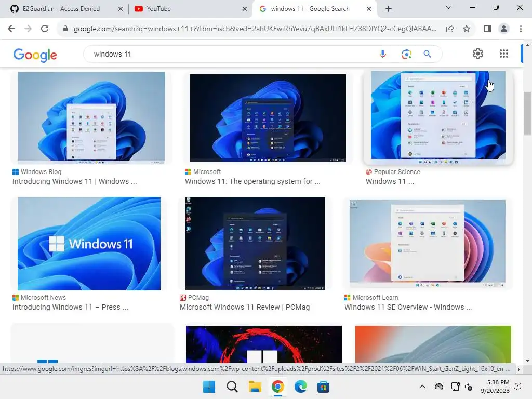
Task: Open File Explorer from the taskbar
Action: [x=255, y=387]
